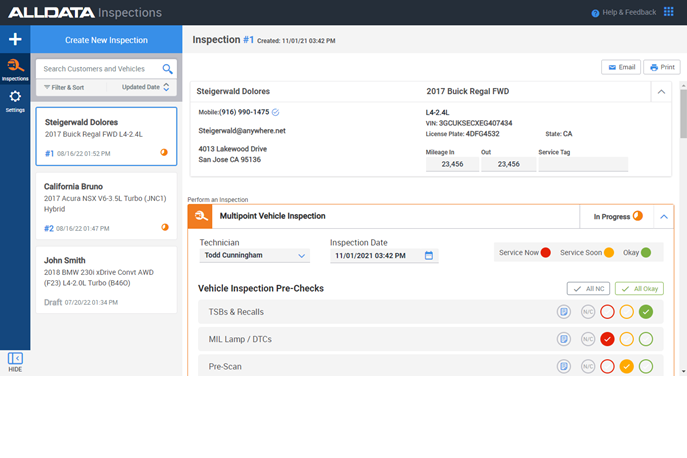Viewport: 687px width, 458px height.
Task: Mark MIL Lamp / DTCs as Okay
Action: pos(646,339)
